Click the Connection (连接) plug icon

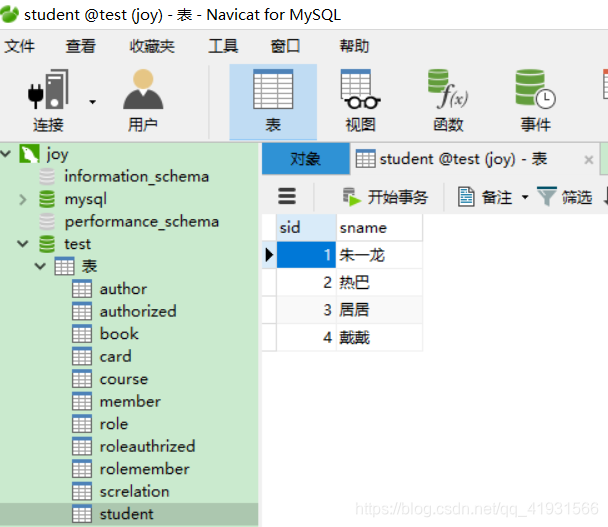(x=48, y=89)
